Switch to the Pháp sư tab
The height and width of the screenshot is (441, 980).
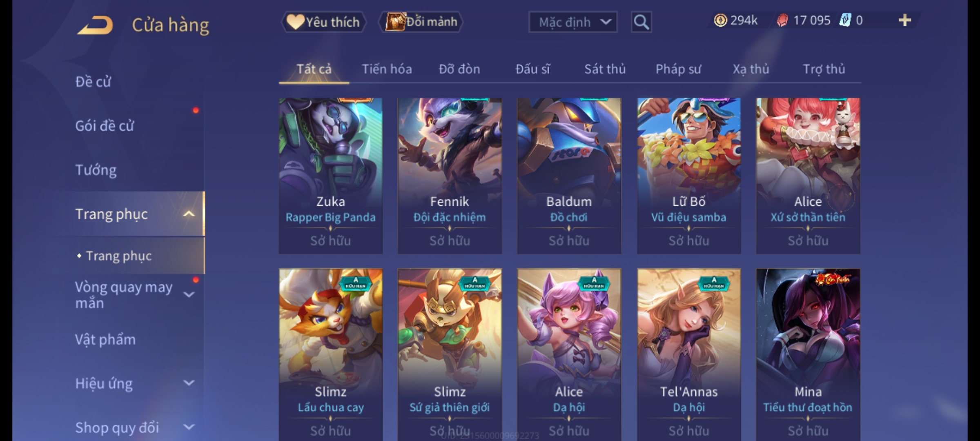(x=678, y=69)
